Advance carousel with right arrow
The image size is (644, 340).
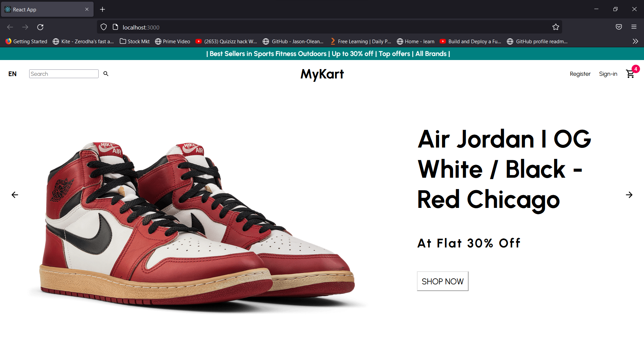coord(629,195)
